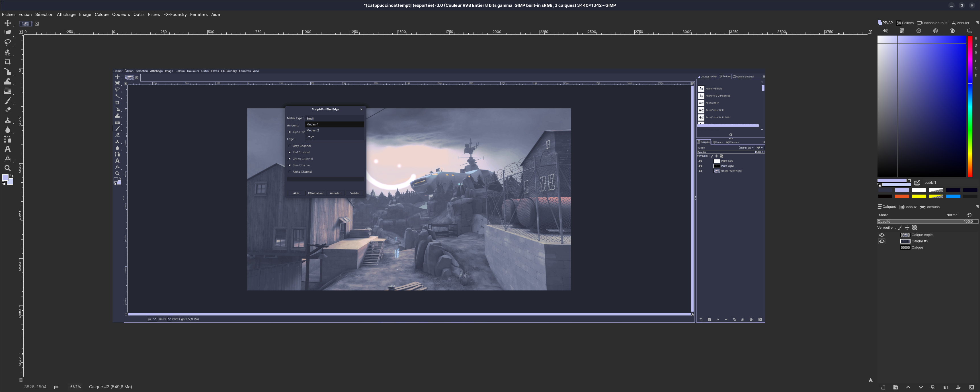
Task: Click the orange swatch in color history
Action: (902, 197)
